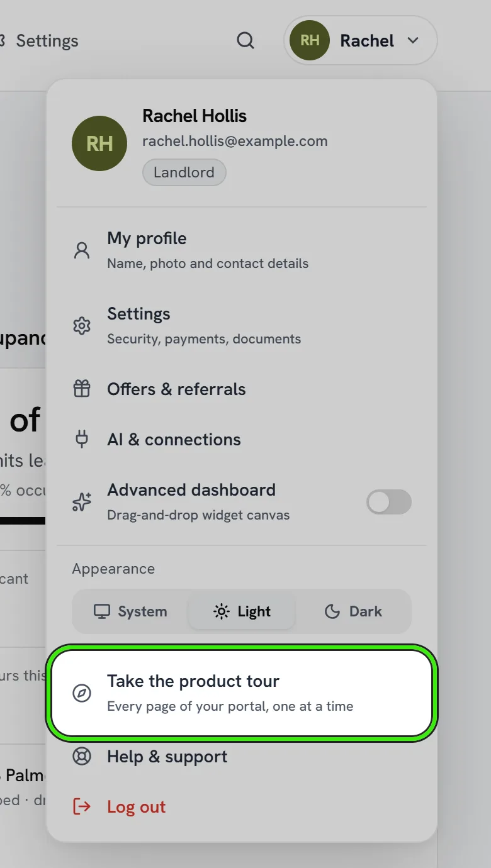This screenshot has height=868, width=491.
Task: Select Light appearance mode
Action: pos(242,611)
